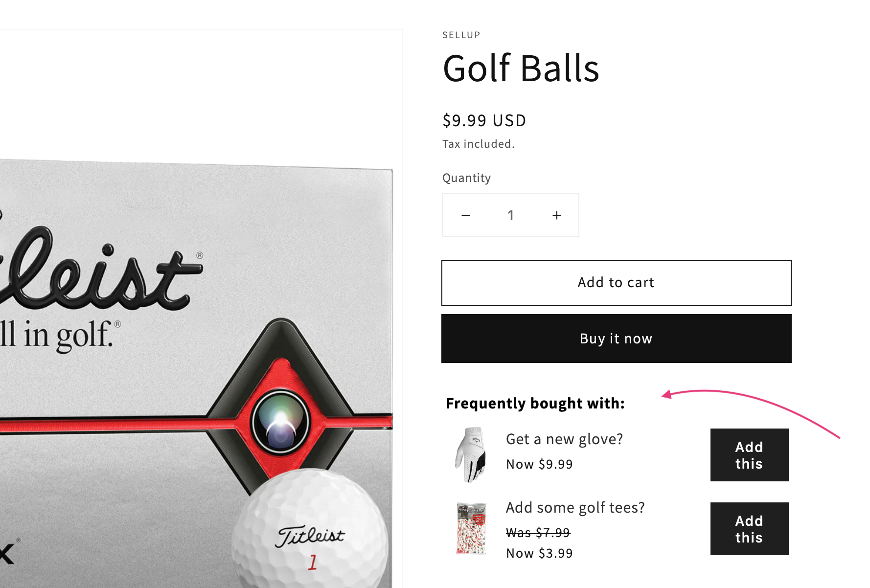Click the 'Get a new glove?' title
Image resolution: width=870 pixels, height=588 pixels.
(564, 439)
